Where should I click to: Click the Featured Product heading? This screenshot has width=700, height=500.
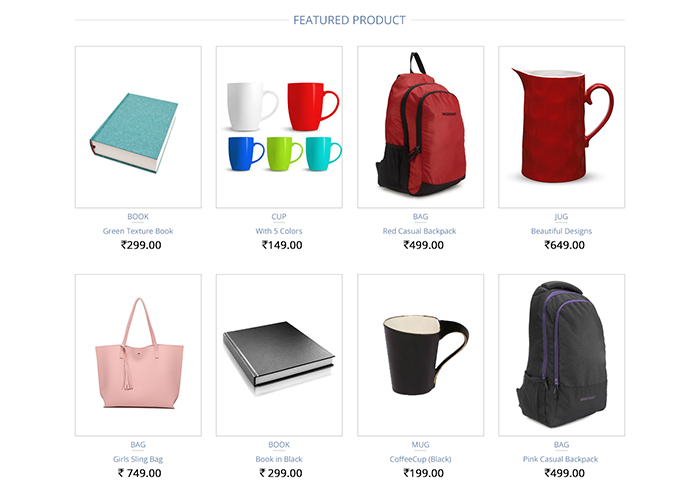pyautogui.click(x=349, y=20)
